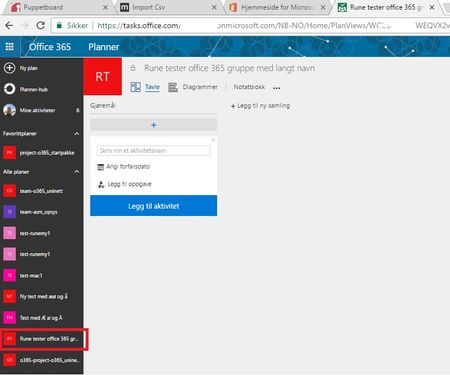This screenshot has height=375, width=450.
Task: Go back with browser back arrow
Action: [x=9, y=25]
